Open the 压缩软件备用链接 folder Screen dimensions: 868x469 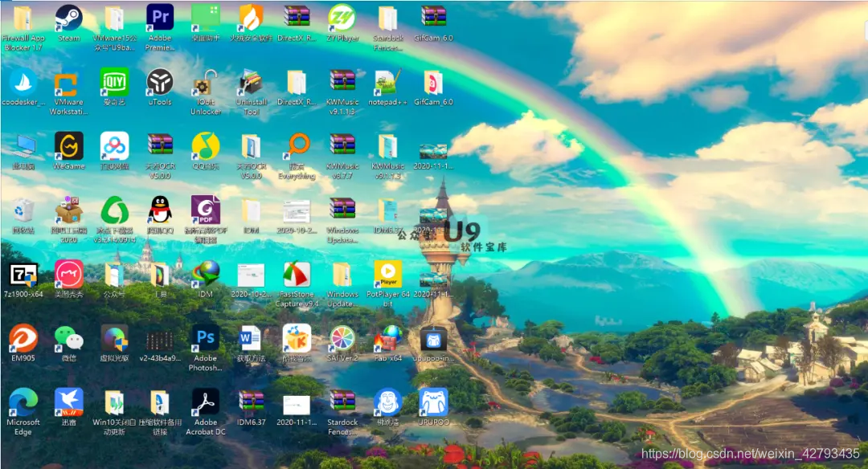(x=160, y=402)
